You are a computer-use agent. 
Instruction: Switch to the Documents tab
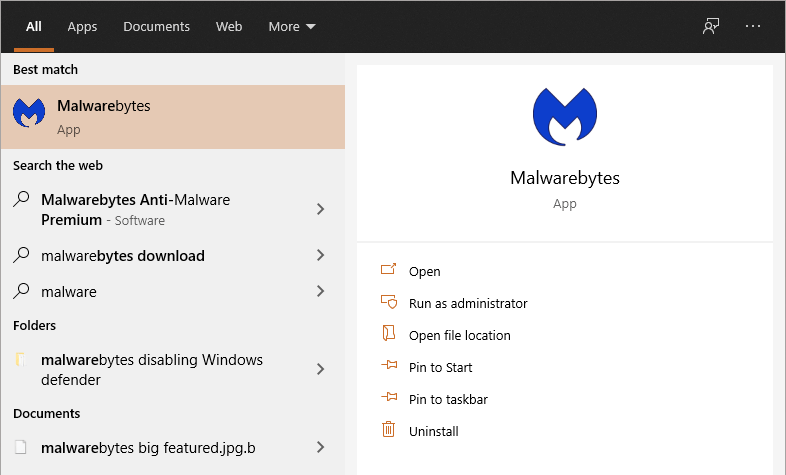(156, 27)
